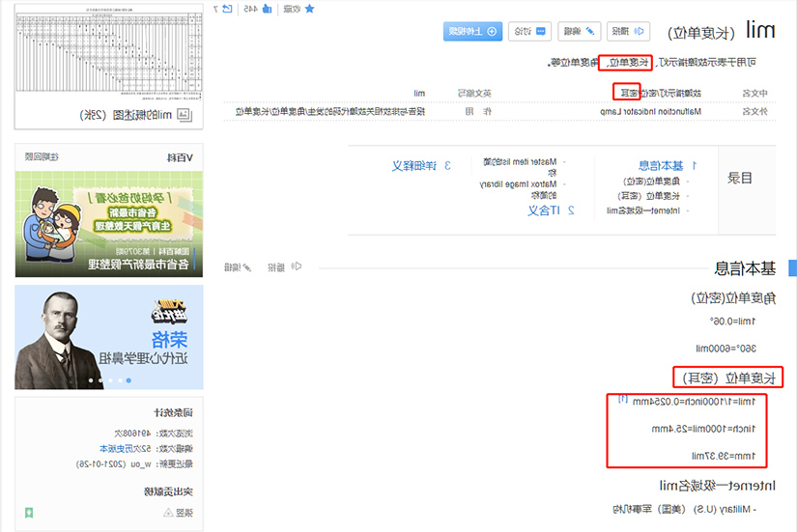Jump to 角度单位(密位) in contents
The image size is (797, 532).
click(652, 182)
